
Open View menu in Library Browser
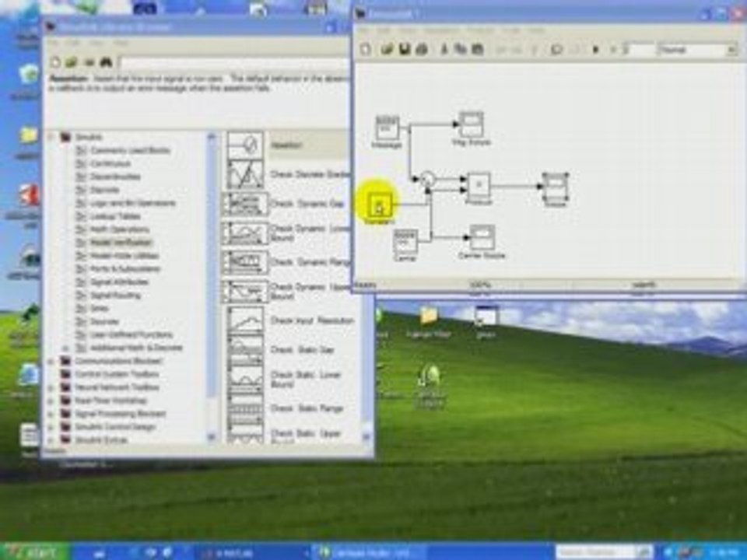coord(97,44)
